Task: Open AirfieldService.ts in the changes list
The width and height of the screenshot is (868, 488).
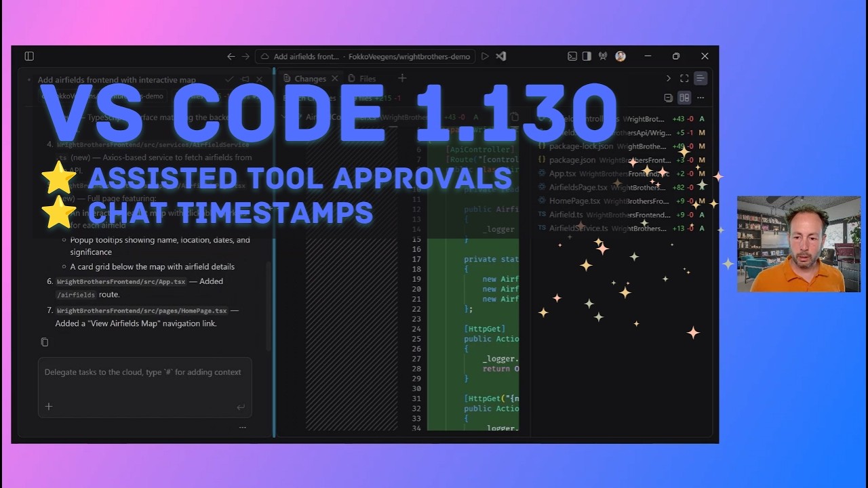Action: coord(623,228)
